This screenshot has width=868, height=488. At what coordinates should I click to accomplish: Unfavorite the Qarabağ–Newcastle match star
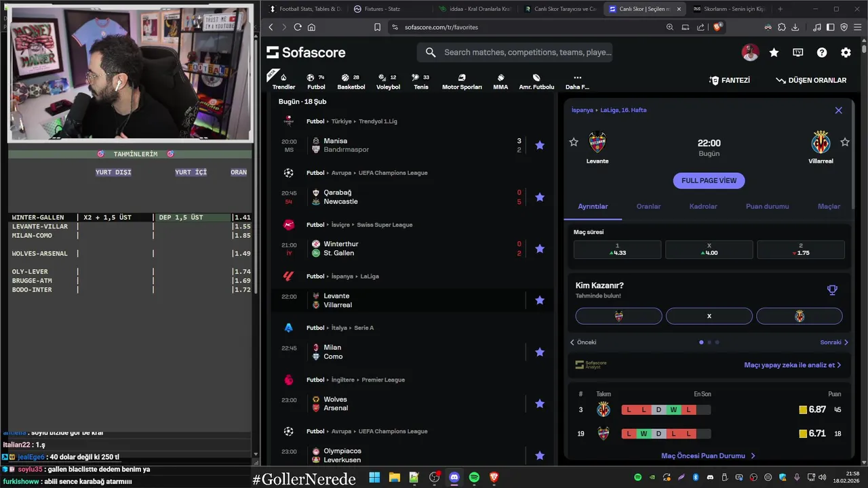540,197
